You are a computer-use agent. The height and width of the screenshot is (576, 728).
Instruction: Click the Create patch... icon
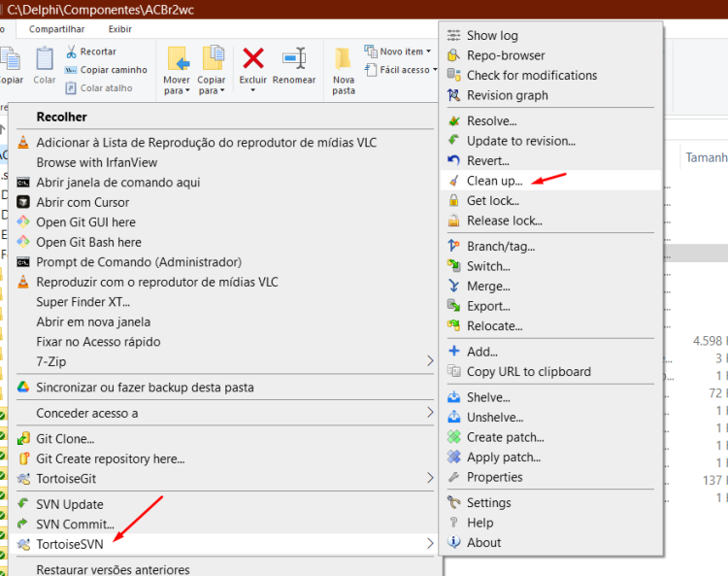coord(453,437)
